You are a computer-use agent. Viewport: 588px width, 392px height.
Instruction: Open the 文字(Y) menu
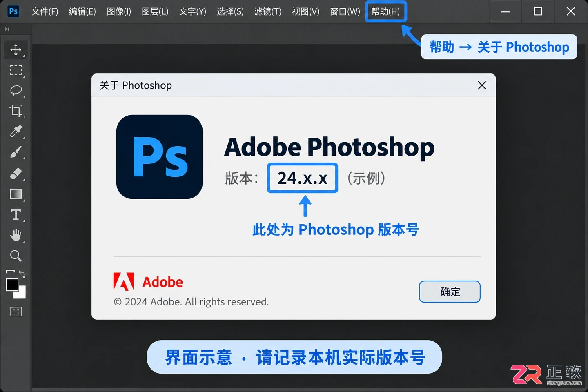pos(193,11)
